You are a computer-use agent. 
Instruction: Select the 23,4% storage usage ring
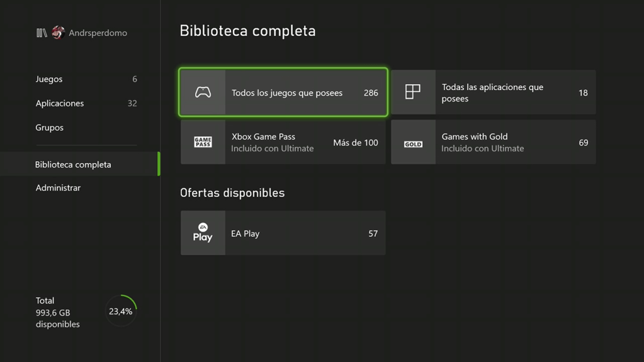(120, 311)
